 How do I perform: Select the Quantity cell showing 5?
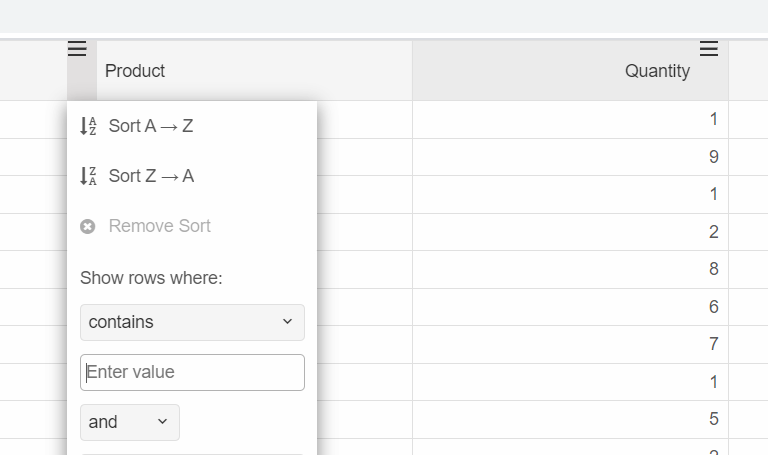(570, 419)
